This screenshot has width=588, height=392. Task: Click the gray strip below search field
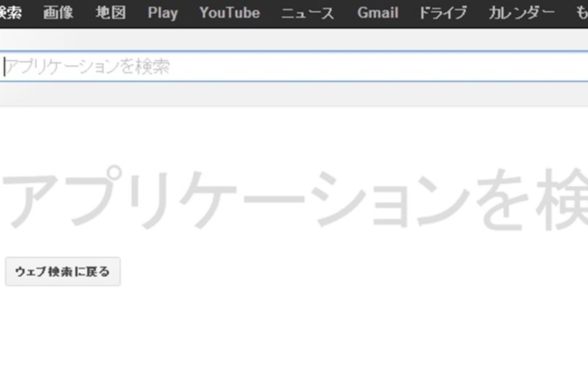[294, 94]
